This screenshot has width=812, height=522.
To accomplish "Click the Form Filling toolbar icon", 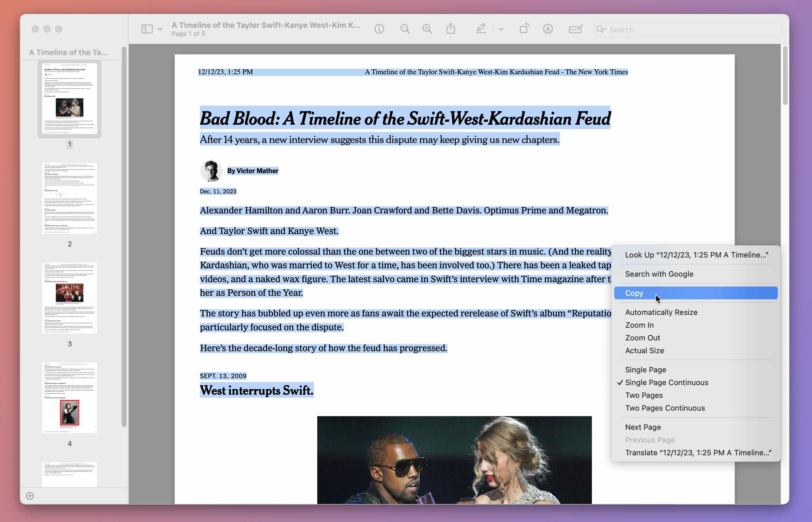I will pyautogui.click(x=575, y=29).
